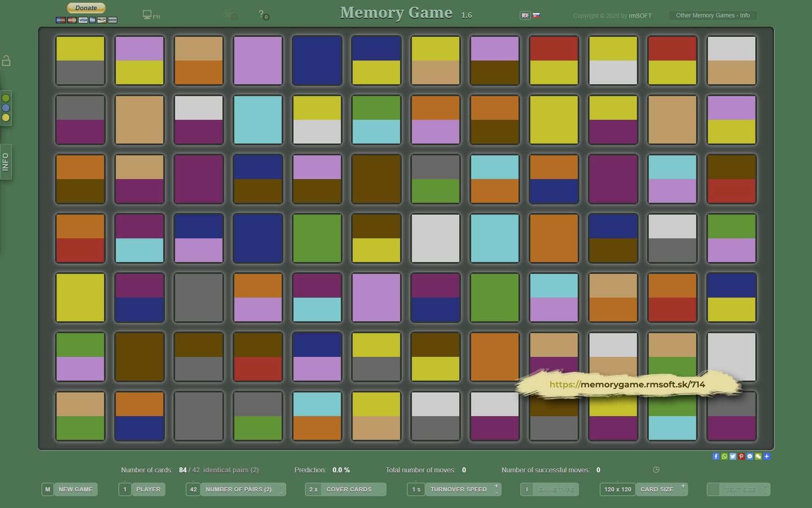Share the game on Facebook

click(716, 456)
